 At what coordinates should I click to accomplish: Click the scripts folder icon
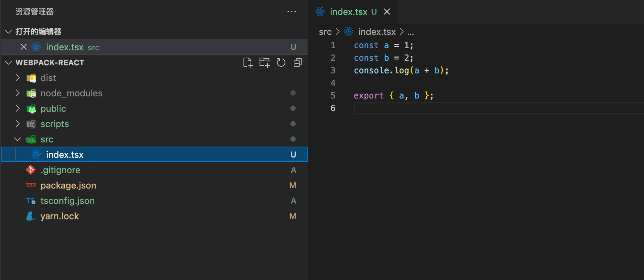coord(31,124)
